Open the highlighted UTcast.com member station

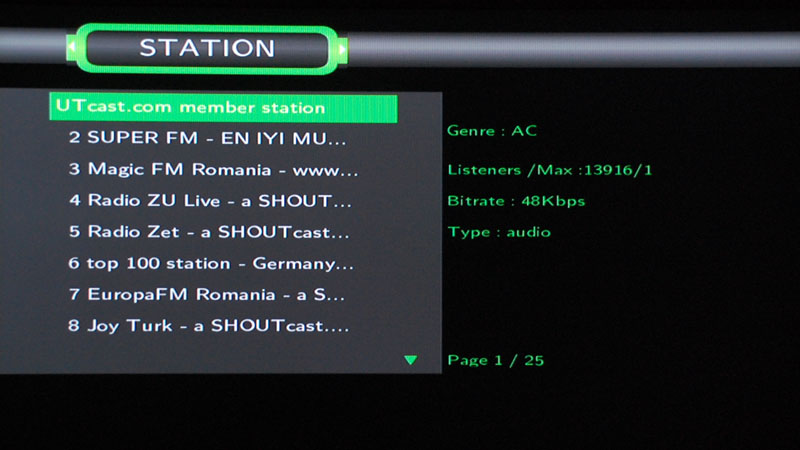click(x=223, y=107)
